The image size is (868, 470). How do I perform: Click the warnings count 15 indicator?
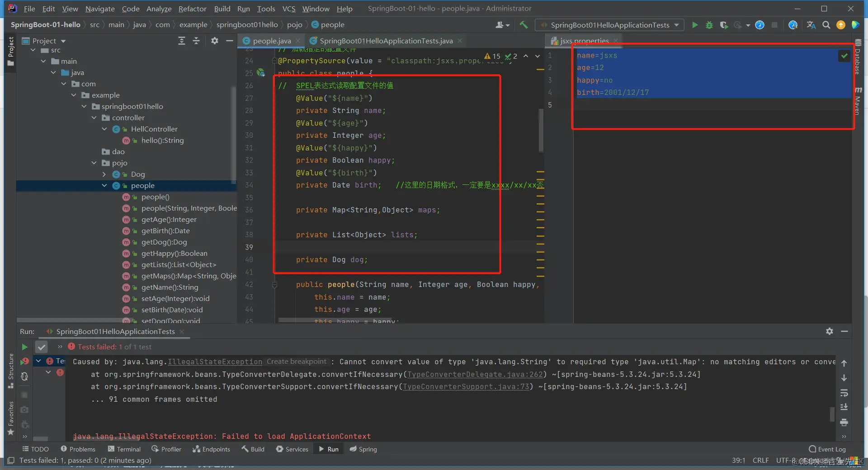(x=492, y=56)
